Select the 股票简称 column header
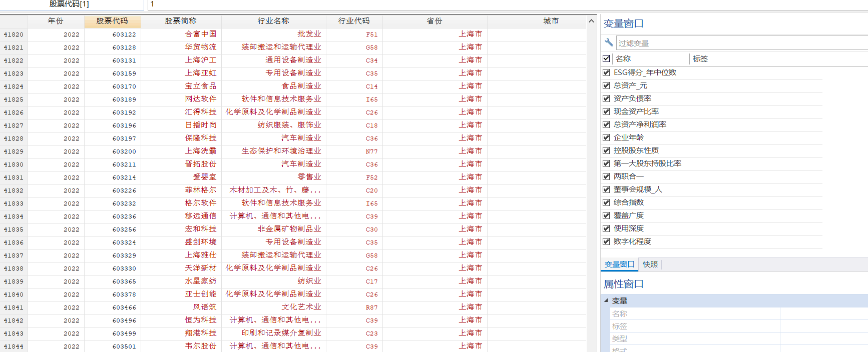This screenshot has height=352, width=868. 181,21
